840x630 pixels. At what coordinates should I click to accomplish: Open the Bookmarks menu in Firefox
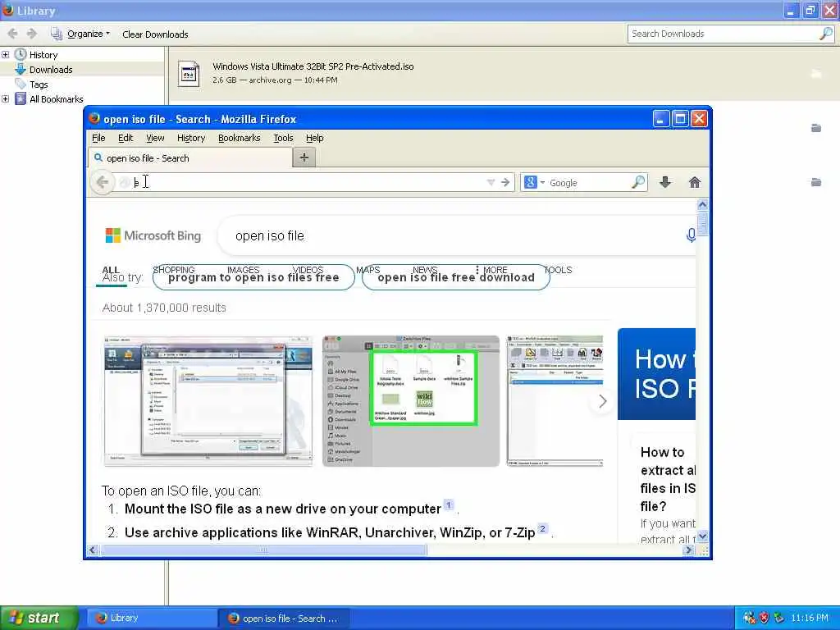tap(239, 138)
